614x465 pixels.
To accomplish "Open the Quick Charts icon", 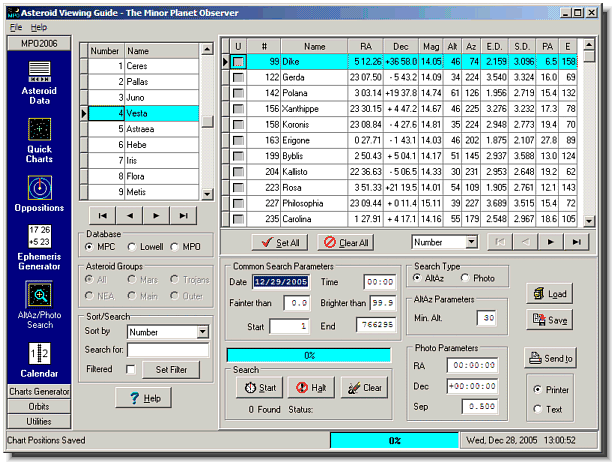I will click(x=40, y=129).
